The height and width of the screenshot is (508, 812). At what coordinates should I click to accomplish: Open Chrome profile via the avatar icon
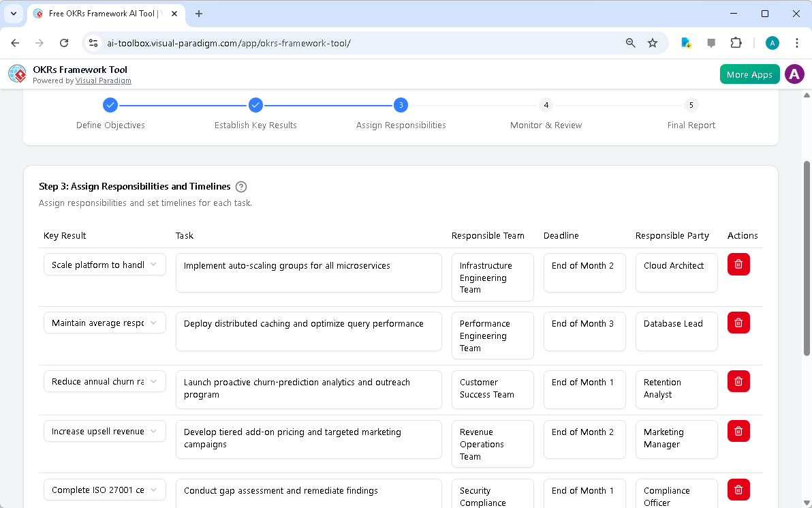(772, 42)
